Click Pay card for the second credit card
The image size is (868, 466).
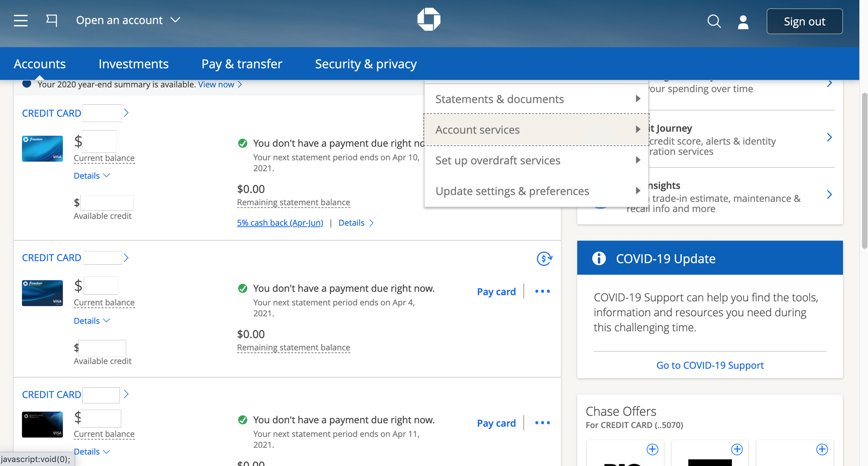pyautogui.click(x=496, y=291)
